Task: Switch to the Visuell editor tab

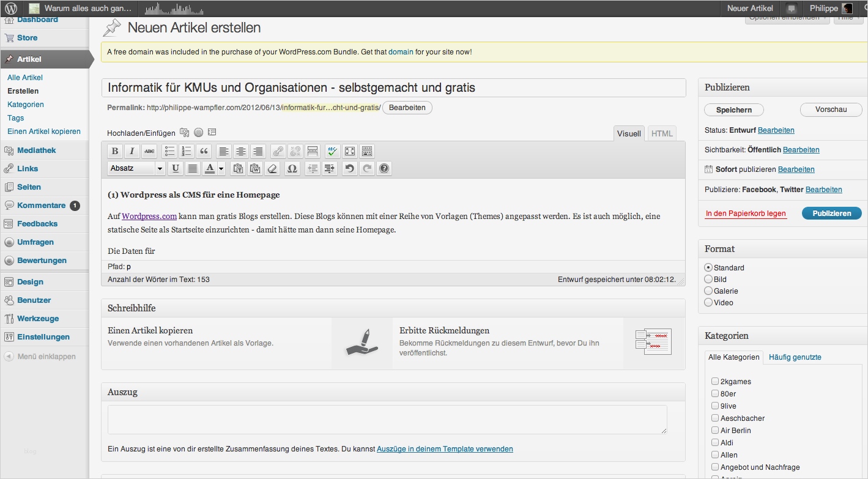Action: (x=629, y=133)
